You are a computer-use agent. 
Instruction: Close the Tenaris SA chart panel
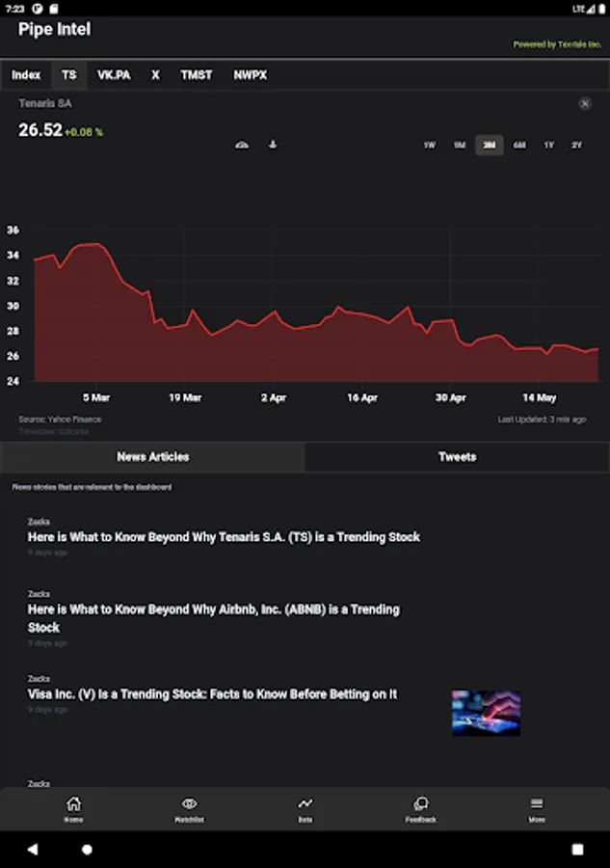pos(585,103)
